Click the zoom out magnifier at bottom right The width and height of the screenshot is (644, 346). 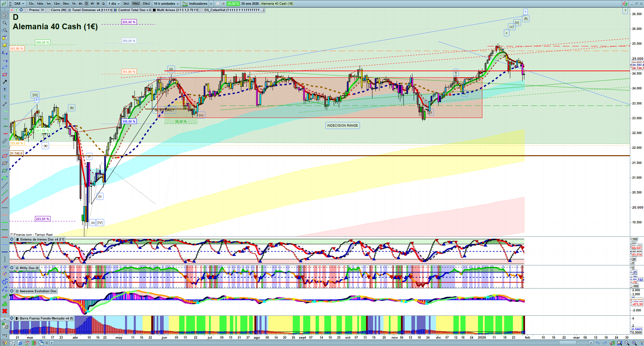[627, 343]
